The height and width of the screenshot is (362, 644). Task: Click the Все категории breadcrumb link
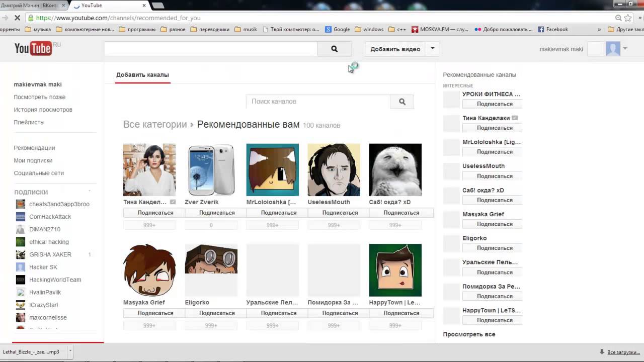(x=155, y=125)
